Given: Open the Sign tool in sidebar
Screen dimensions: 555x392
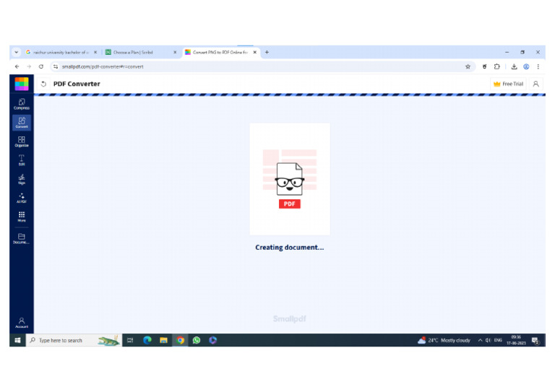Looking at the screenshot, I should [22, 179].
